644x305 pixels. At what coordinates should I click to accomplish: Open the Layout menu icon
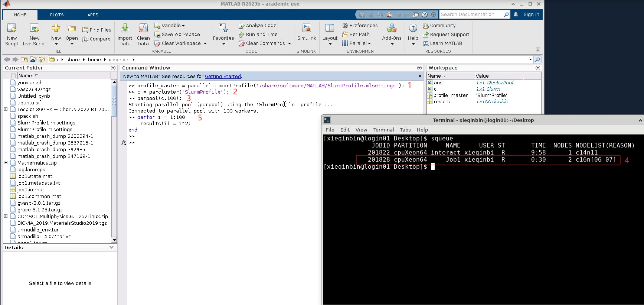pyautogui.click(x=330, y=29)
